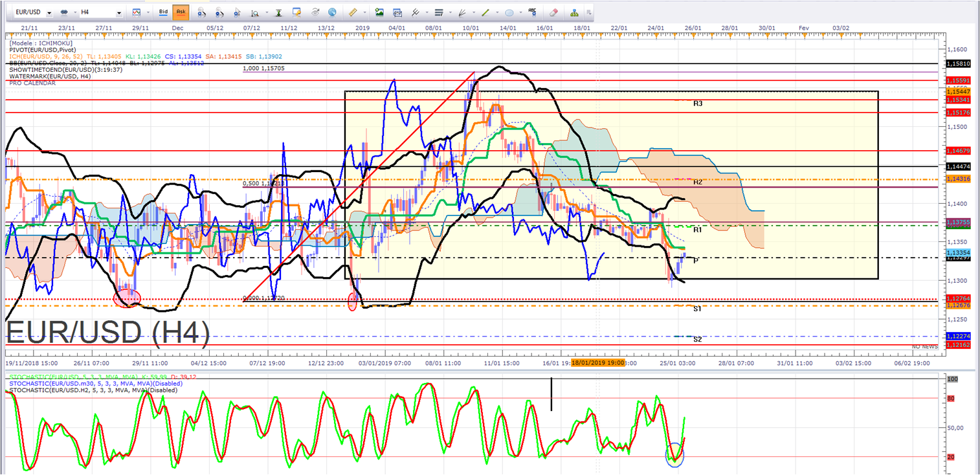
Task: Click the zoom out magnifier icon
Action: [x=221, y=12]
